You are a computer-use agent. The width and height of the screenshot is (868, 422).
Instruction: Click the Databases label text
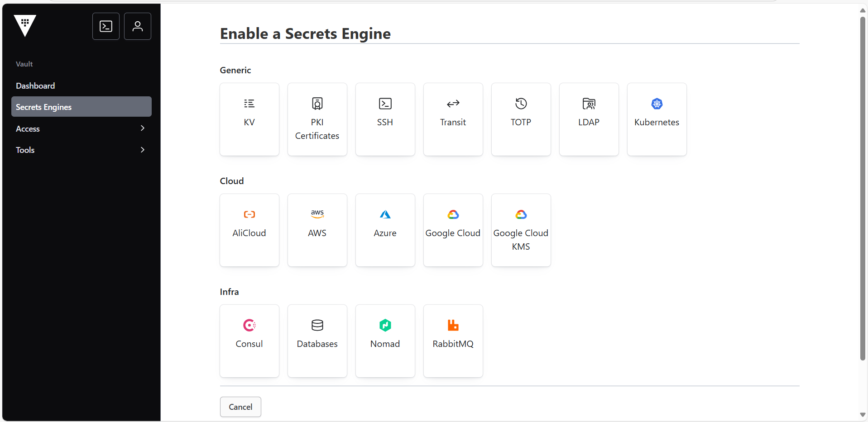[x=317, y=344]
